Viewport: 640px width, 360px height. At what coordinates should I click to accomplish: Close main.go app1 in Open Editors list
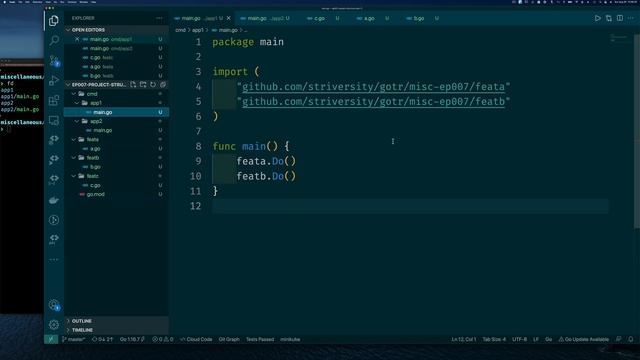point(77,39)
